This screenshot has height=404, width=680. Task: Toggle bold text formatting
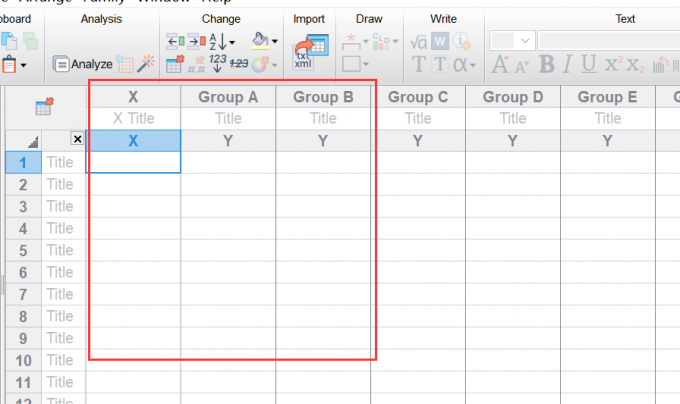coord(547,64)
